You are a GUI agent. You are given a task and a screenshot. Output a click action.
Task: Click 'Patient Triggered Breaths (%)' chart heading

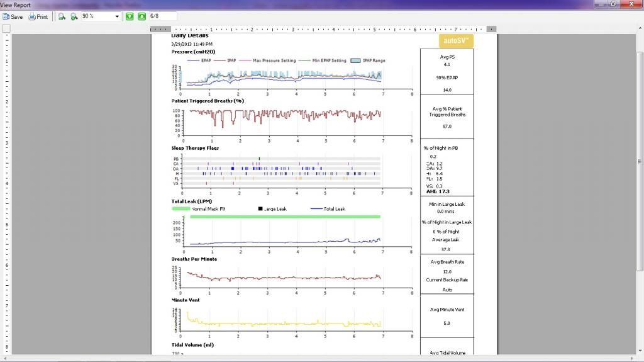(x=208, y=101)
